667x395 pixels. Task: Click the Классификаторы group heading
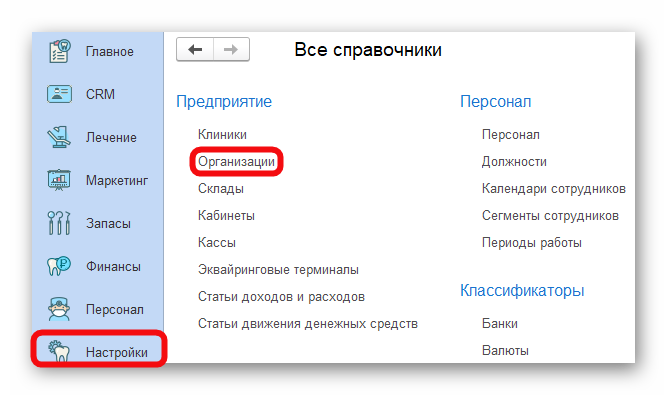[522, 290]
